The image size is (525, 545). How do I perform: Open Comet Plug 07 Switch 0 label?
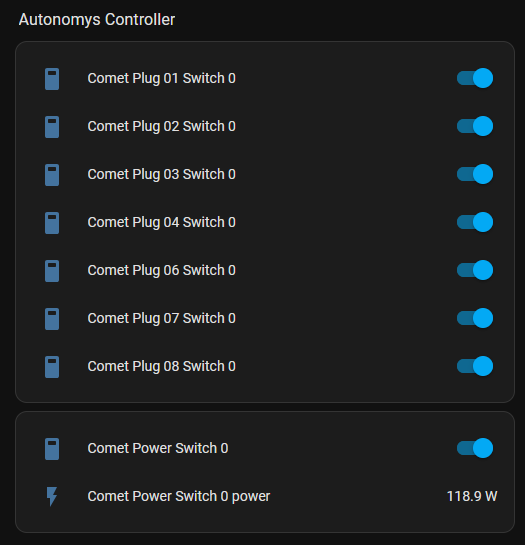[x=162, y=318]
